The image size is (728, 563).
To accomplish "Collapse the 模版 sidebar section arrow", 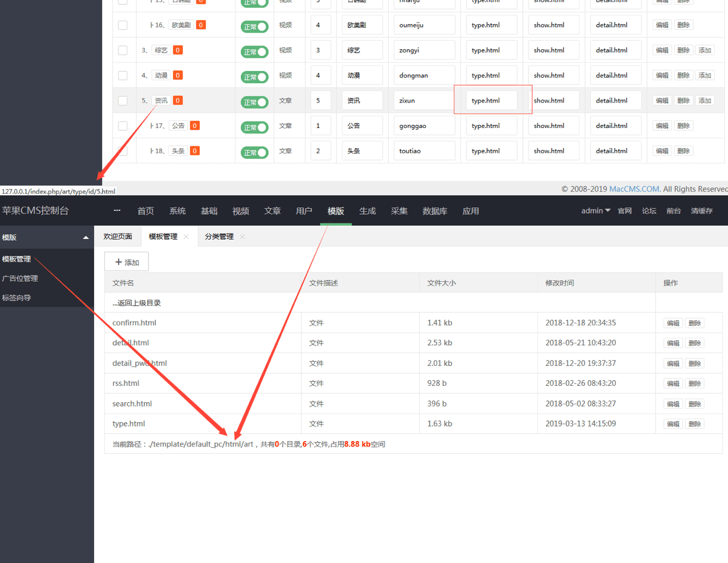I will click(x=86, y=238).
